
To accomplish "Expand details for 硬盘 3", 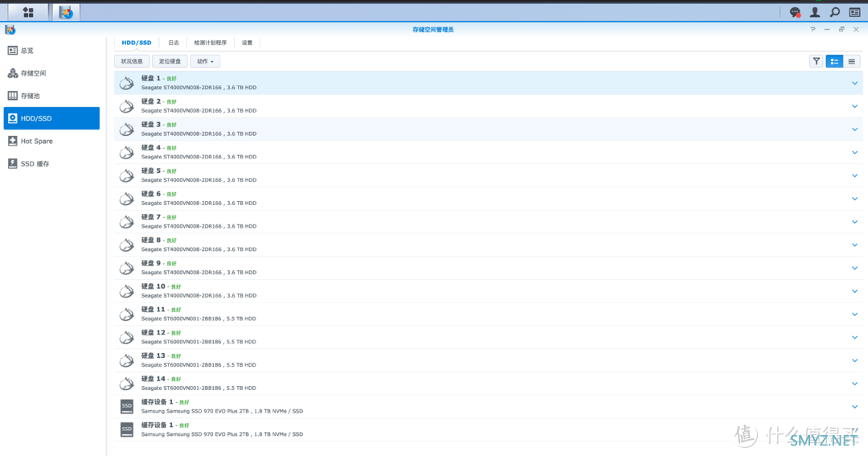I will click(x=854, y=129).
